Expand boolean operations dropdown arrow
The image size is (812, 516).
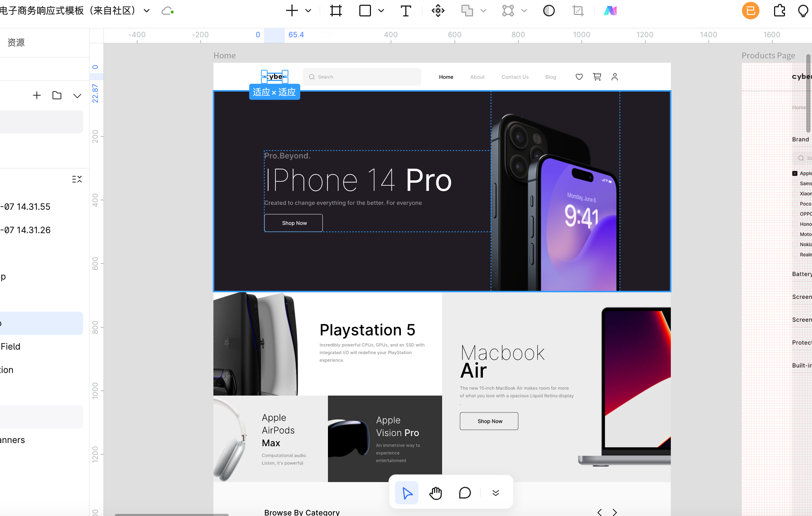tap(483, 11)
